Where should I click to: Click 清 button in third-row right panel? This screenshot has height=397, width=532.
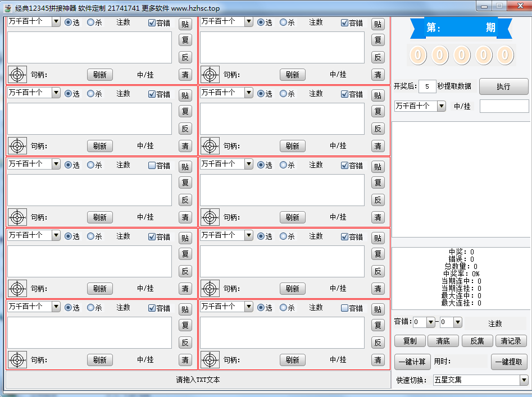378,217
